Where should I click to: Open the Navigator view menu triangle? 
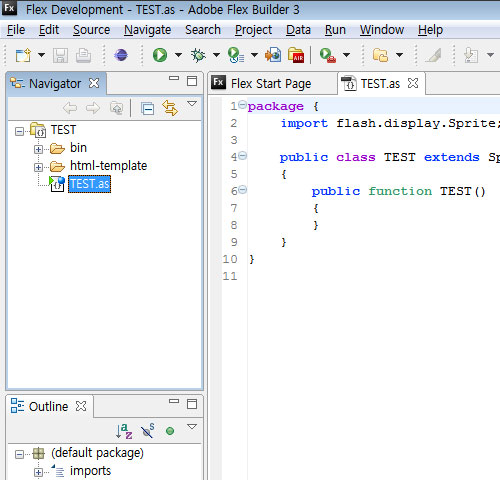[x=192, y=104]
